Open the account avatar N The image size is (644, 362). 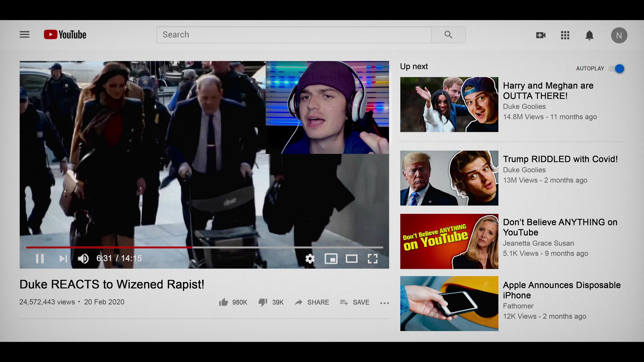(x=619, y=35)
